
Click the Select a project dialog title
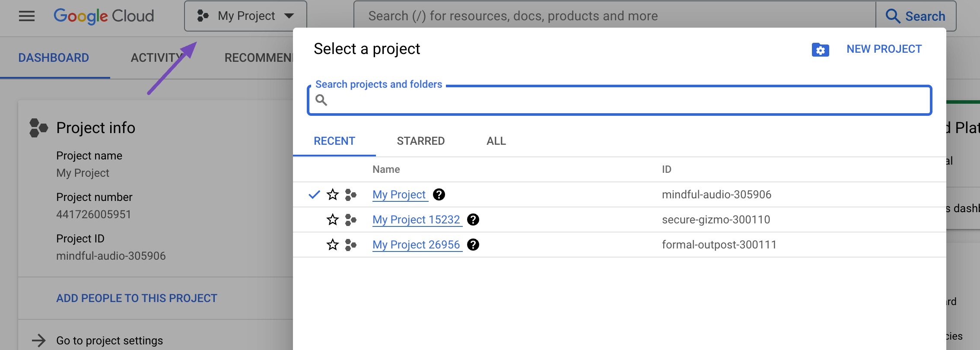[367, 49]
